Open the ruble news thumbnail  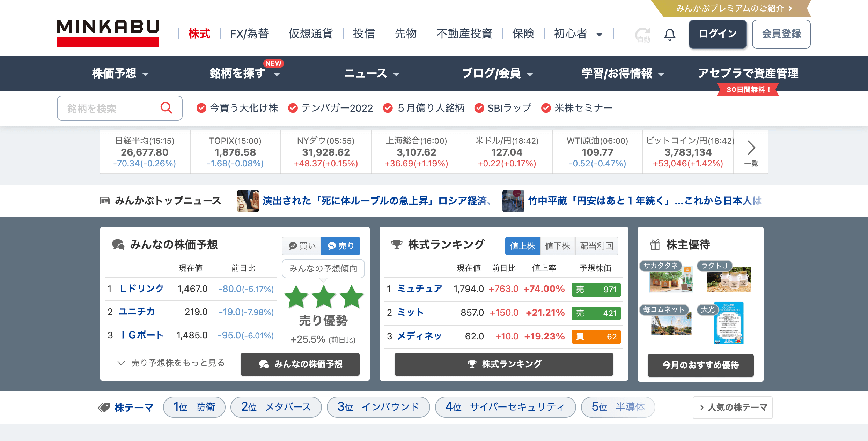(248, 201)
